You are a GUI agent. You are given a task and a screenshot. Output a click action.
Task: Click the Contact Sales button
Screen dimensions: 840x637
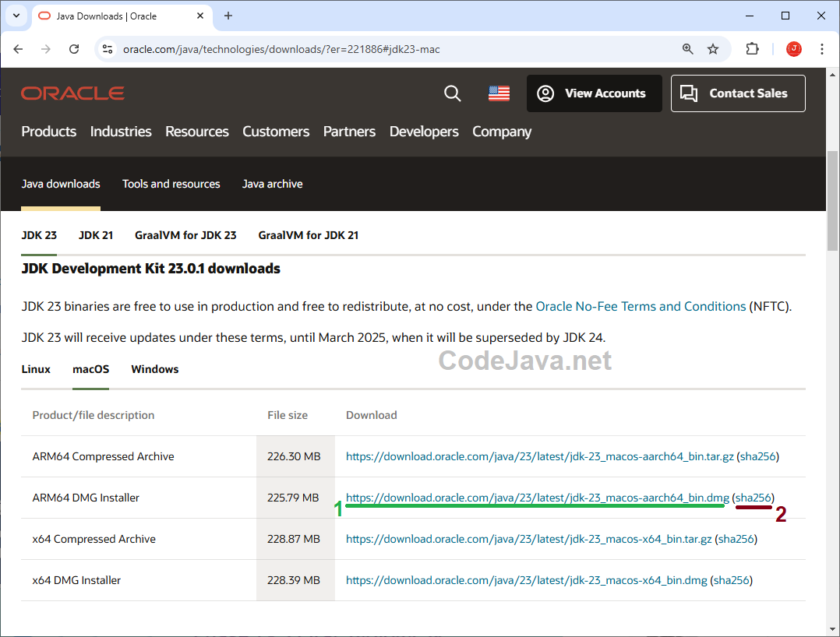click(738, 93)
